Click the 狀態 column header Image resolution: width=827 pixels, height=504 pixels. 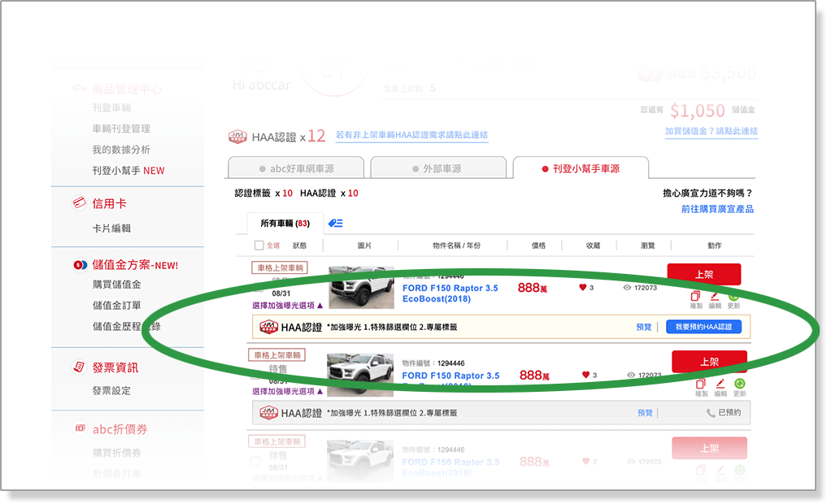click(x=299, y=245)
